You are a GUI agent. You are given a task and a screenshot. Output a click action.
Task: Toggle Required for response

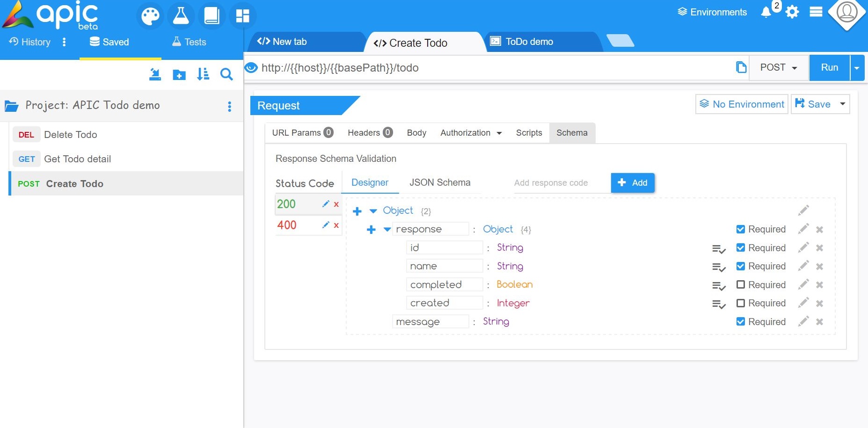pyautogui.click(x=741, y=229)
